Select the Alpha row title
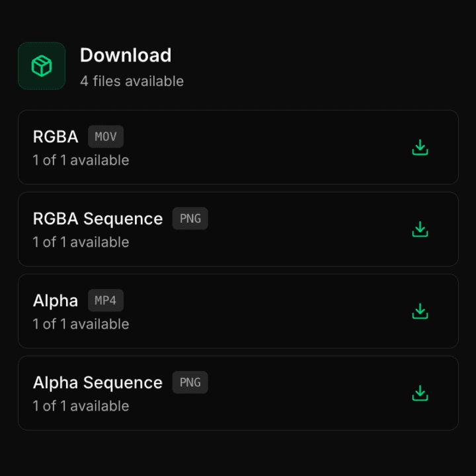 coord(56,301)
